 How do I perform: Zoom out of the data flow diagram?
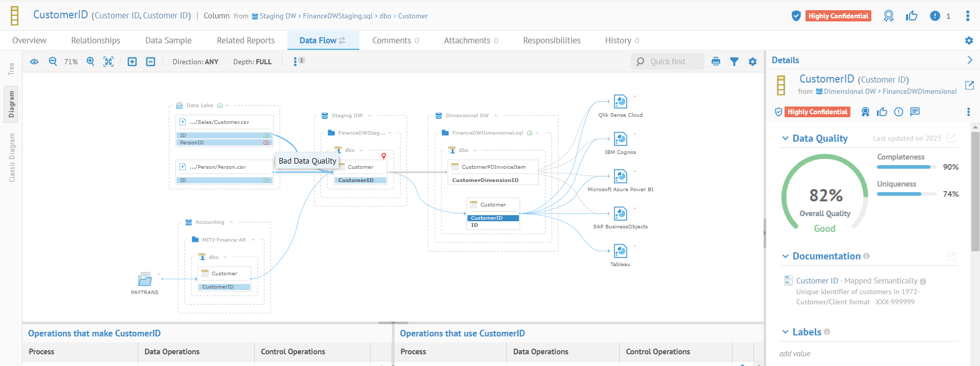[x=53, y=62]
